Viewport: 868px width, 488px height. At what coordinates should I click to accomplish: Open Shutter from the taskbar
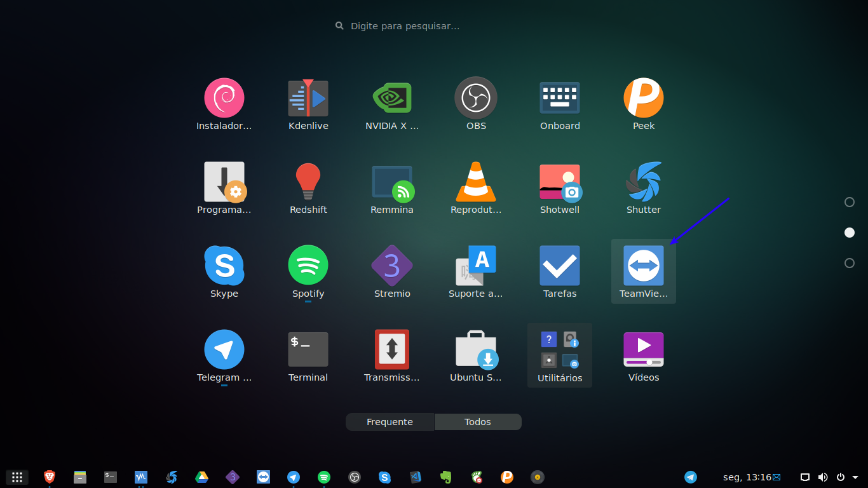(x=172, y=477)
